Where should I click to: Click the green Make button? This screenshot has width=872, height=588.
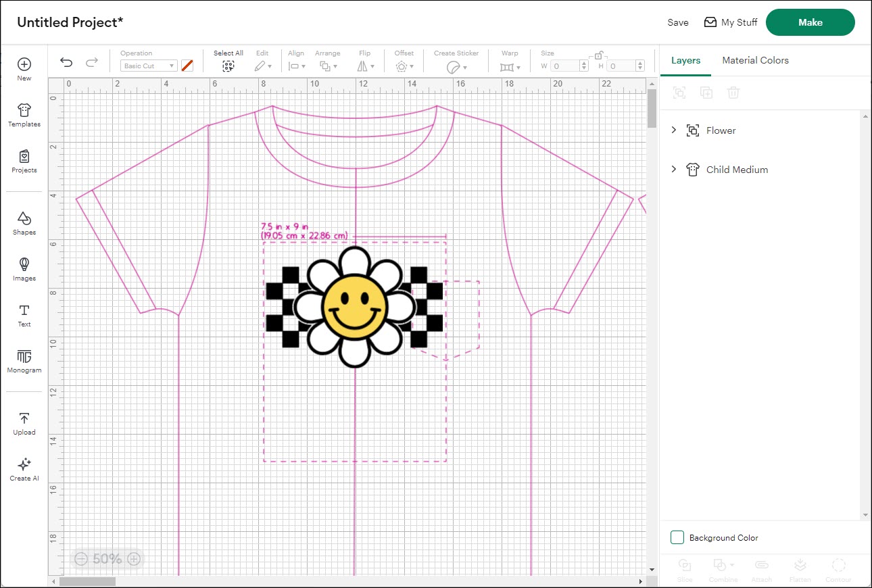click(810, 22)
